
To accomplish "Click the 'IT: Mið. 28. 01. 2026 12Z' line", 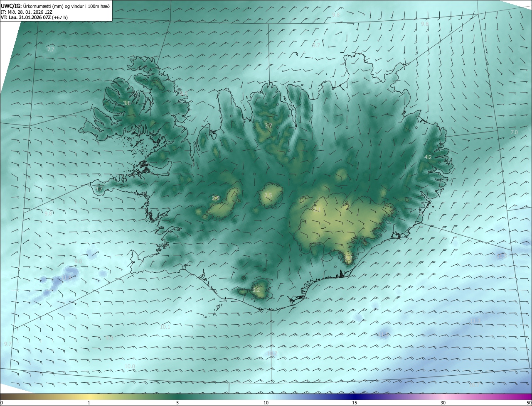I will coord(27,12).
